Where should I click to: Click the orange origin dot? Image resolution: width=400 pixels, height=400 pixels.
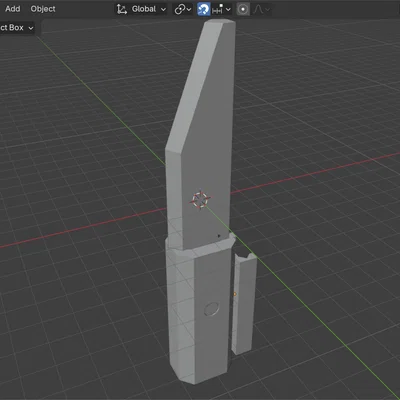235,294
